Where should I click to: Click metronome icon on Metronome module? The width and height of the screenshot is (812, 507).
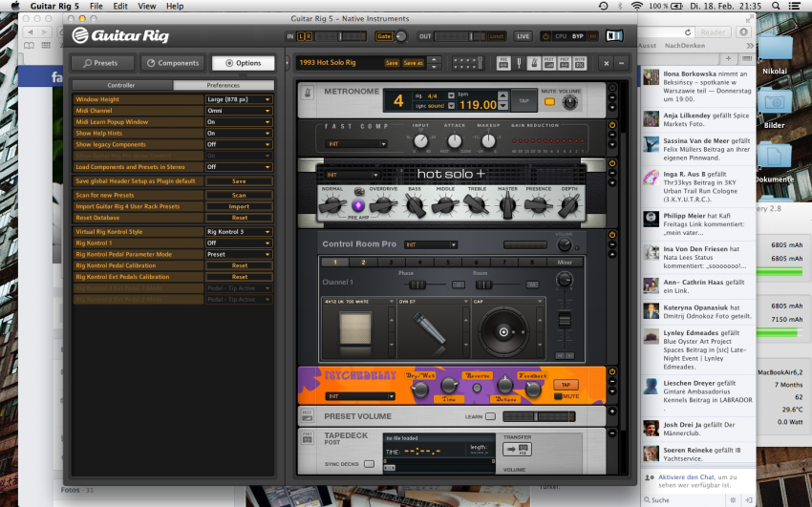pyautogui.click(x=307, y=94)
